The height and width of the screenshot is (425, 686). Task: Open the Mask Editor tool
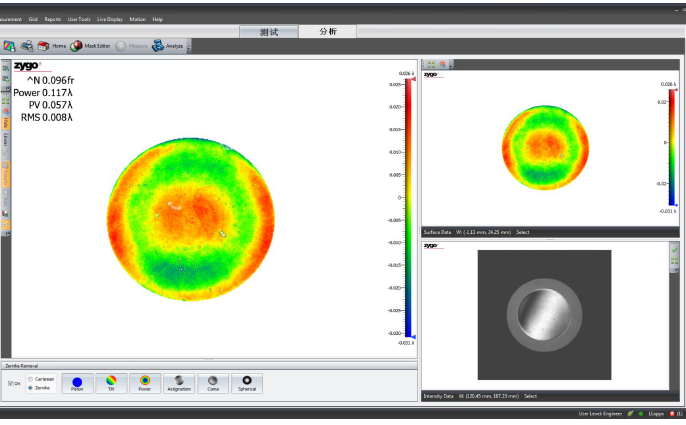[x=92, y=46]
